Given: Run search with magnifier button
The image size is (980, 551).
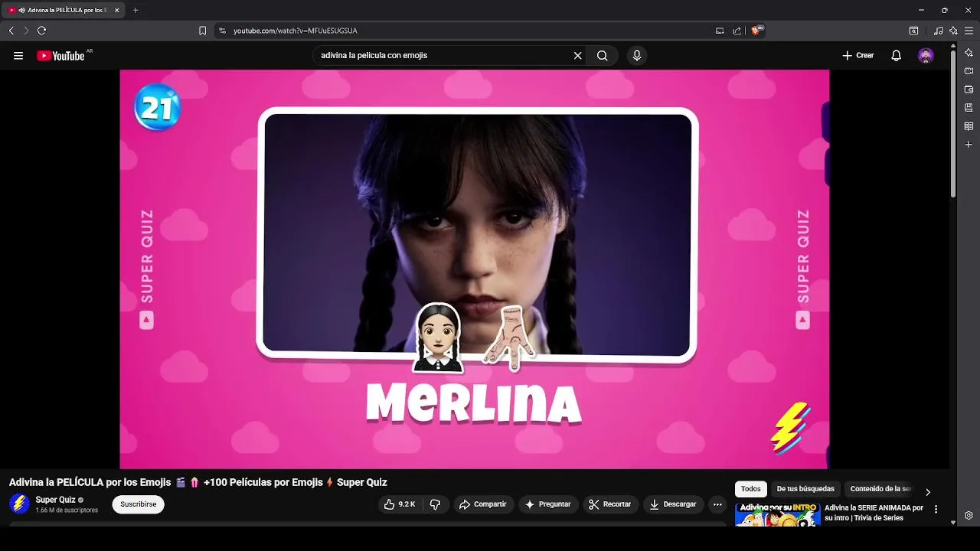Looking at the screenshot, I should (603, 56).
